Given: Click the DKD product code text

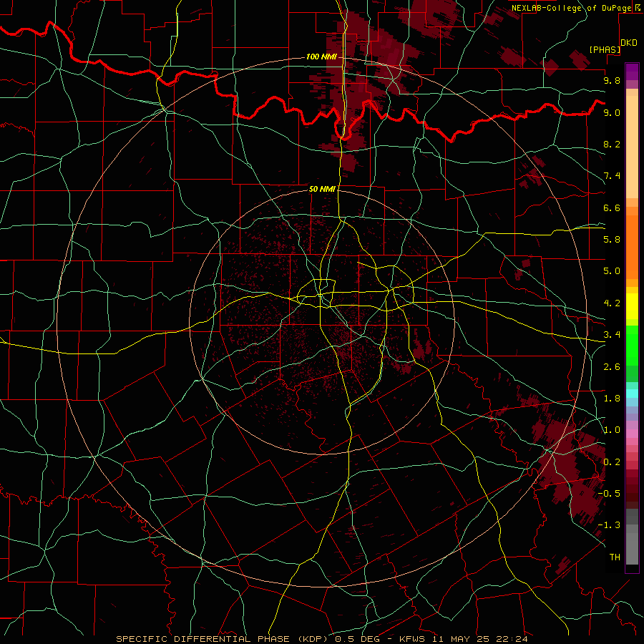Looking at the screenshot, I should (x=629, y=43).
